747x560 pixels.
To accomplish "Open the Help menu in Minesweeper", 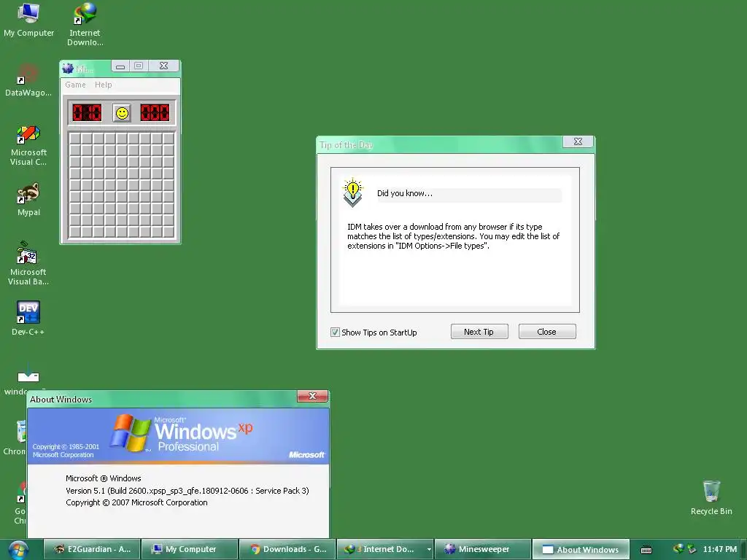I will (104, 85).
